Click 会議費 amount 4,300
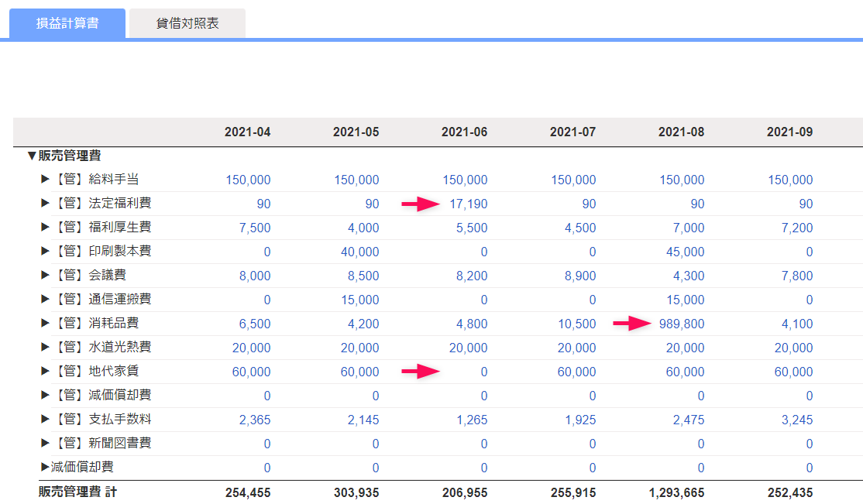This screenshot has width=863, height=504. click(689, 276)
